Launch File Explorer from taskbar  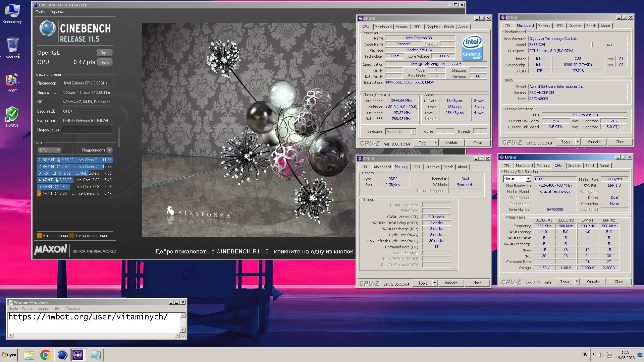coord(29,355)
